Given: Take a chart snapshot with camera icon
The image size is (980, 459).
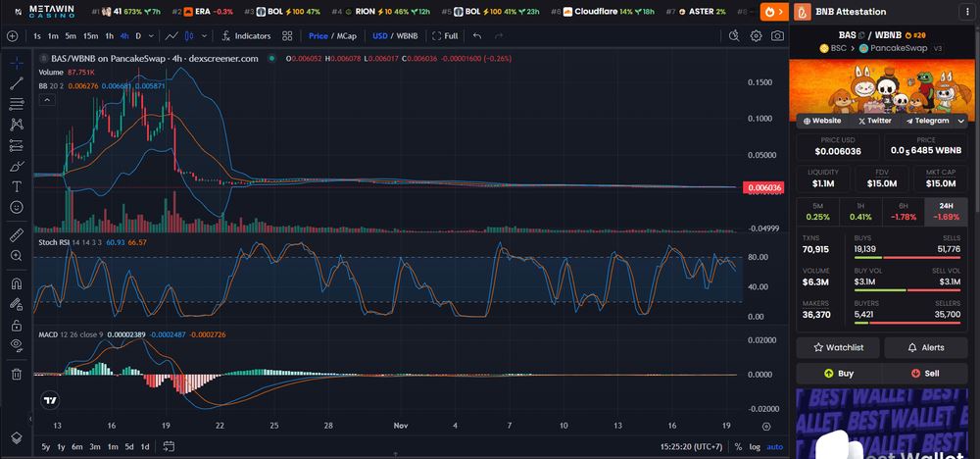Looking at the screenshot, I should (777, 36).
